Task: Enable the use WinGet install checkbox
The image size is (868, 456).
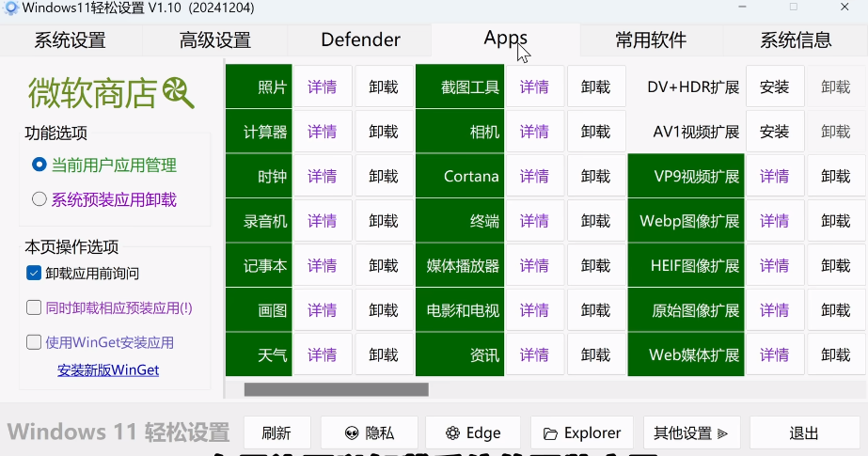Action: click(x=34, y=342)
